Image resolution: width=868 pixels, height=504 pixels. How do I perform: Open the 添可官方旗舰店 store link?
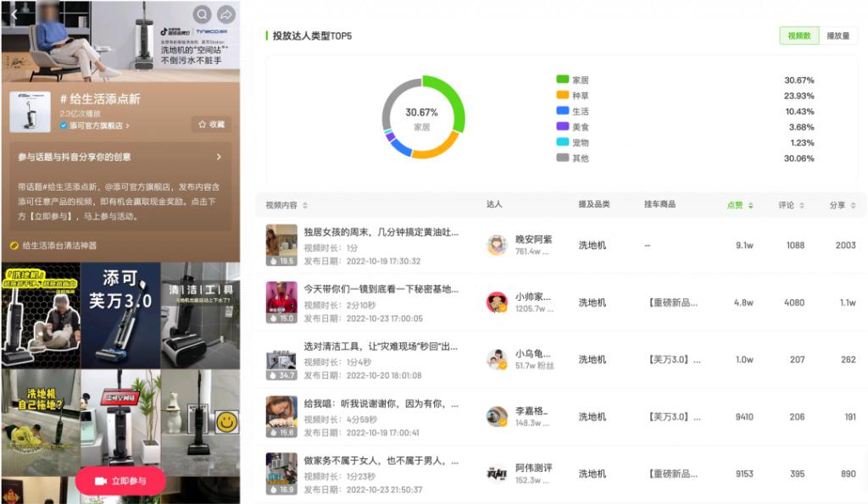coord(95,125)
